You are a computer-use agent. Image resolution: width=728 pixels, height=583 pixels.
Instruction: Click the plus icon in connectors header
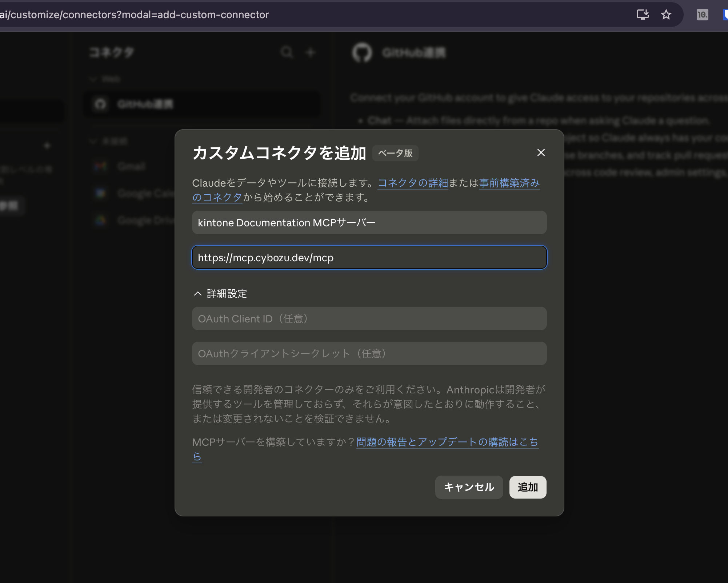point(310,52)
